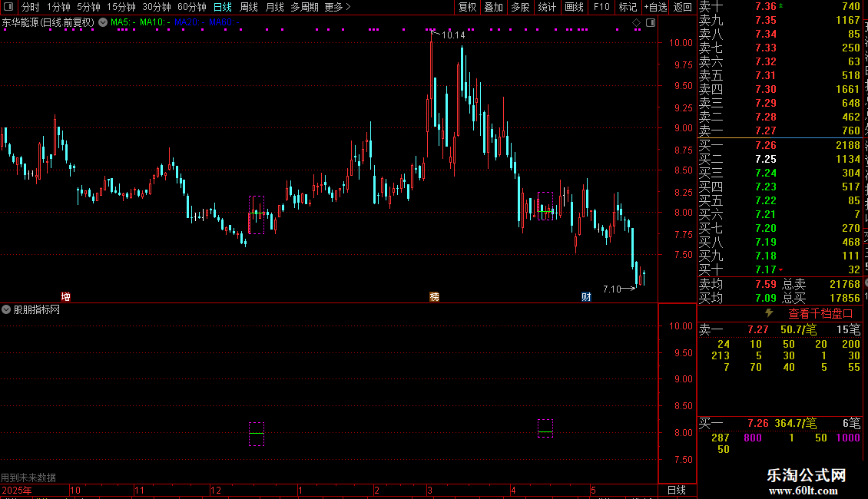The height and width of the screenshot is (499, 868).
Task: Select the 卖一 7.27 top order row
Action: (780, 131)
